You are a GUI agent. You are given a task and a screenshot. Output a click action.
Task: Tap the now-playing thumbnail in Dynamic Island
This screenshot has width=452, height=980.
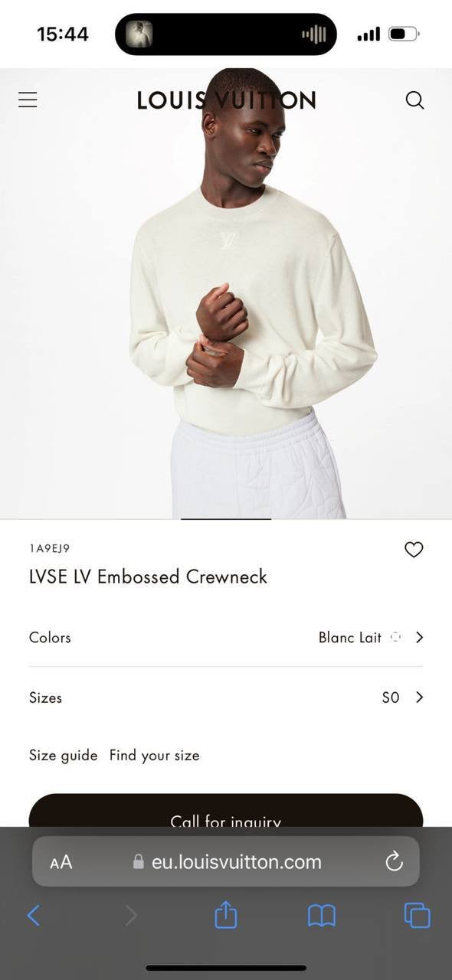tap(139, 34)
